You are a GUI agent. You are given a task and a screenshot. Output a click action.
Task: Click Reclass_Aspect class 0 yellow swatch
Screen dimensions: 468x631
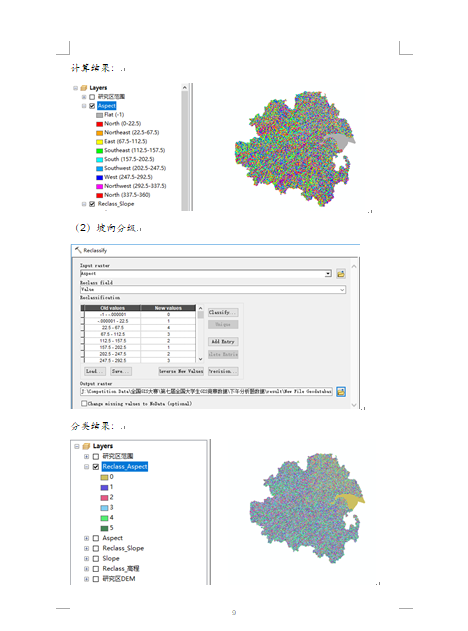tap(104, 477)
